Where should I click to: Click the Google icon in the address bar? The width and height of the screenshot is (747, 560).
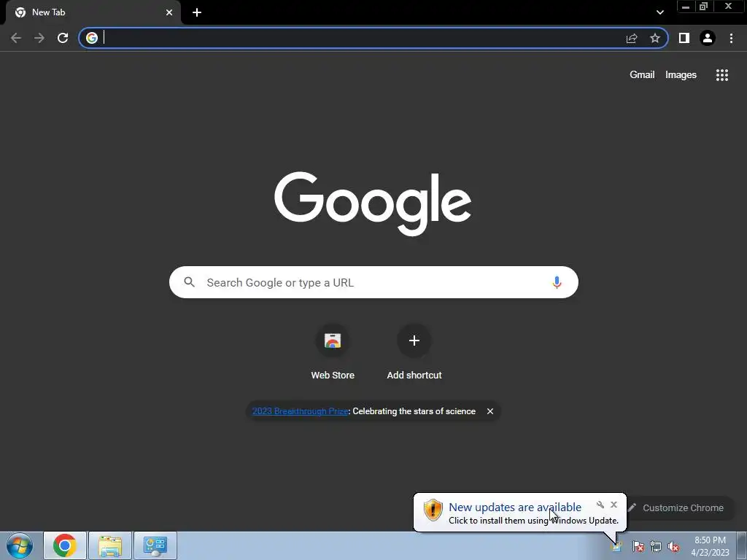tap(92, 38)
